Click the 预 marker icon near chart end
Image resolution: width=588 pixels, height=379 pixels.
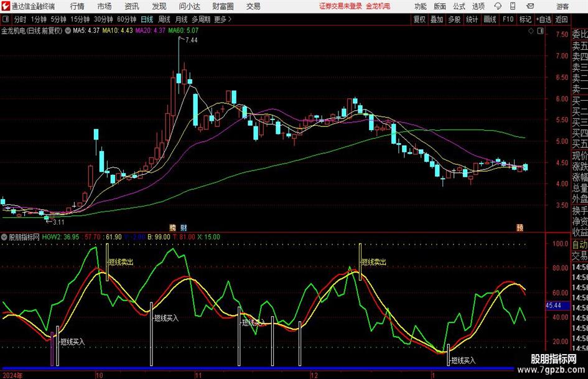[520, 227]
